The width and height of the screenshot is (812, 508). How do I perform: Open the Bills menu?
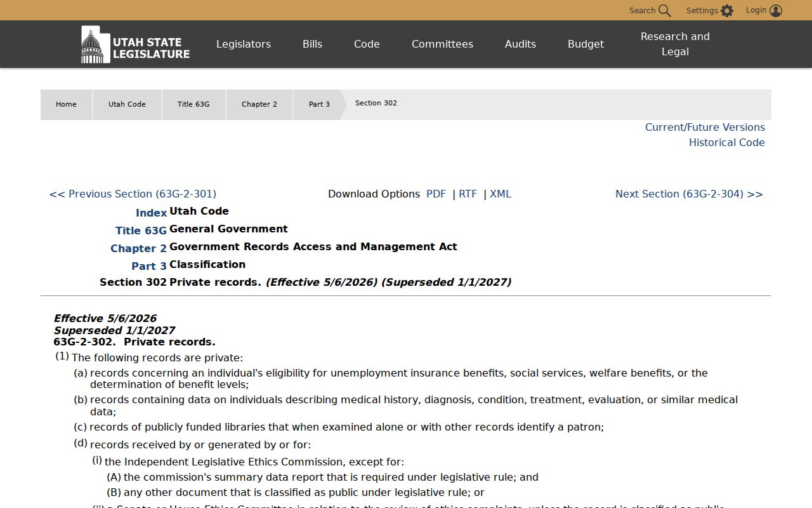pos(312,44)
